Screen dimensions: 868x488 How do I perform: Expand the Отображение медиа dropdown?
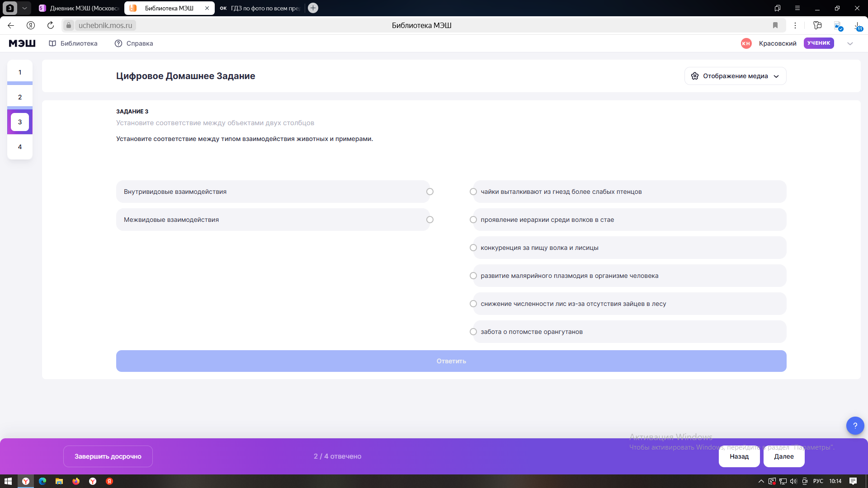pos(735,76)
